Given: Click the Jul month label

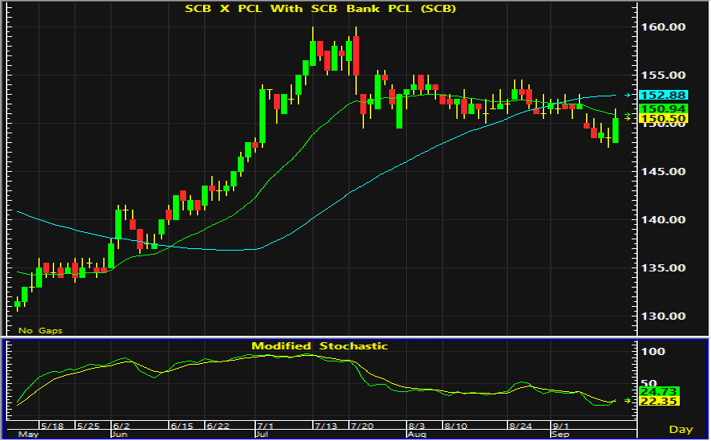Looking at the screenshot, I should click(x=263, y=435).
